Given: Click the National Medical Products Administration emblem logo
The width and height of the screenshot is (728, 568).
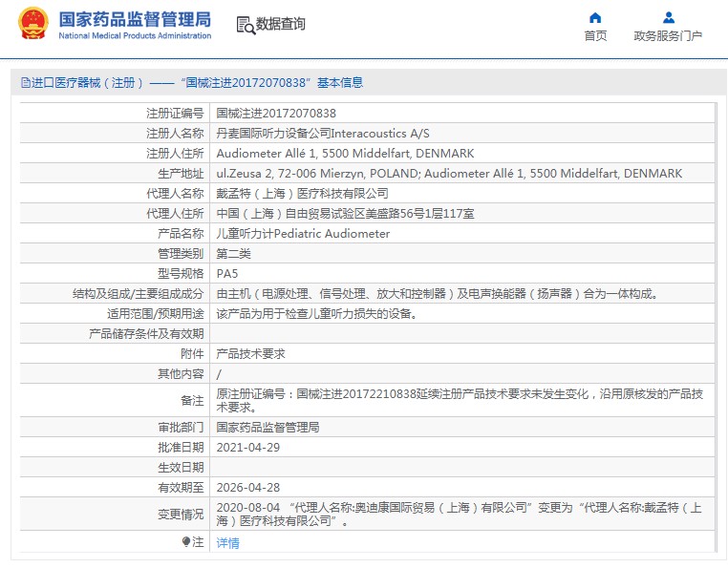Looking at the screenshot, I should (32, 24).
